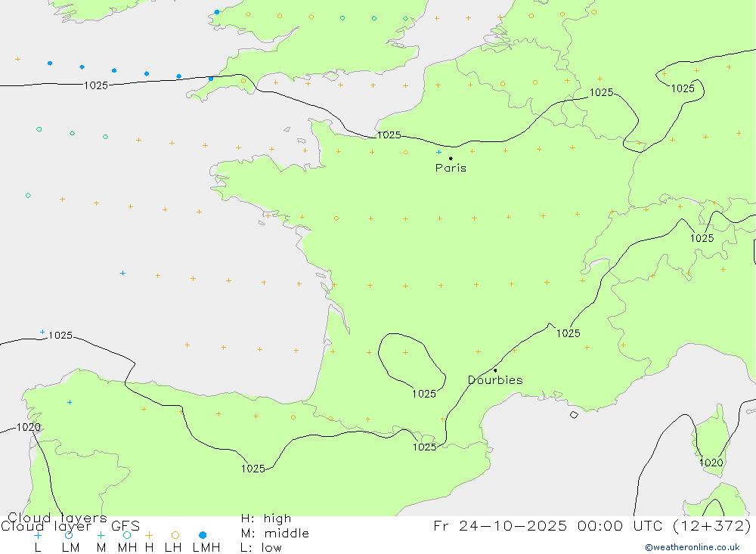This screenshot has width=756, height=554.
Task: Click the blue open-circle LM legend symbol
Action: pos(69,535)
